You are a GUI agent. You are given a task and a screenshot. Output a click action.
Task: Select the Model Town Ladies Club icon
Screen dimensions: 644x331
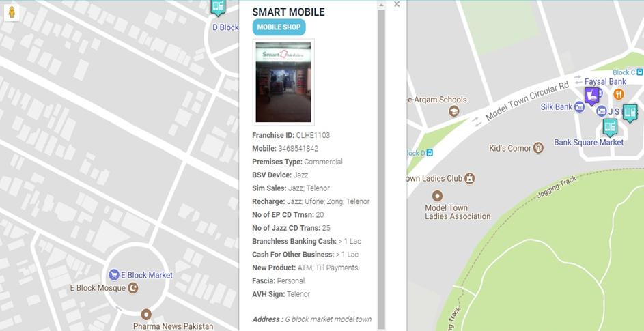[469, 179]
